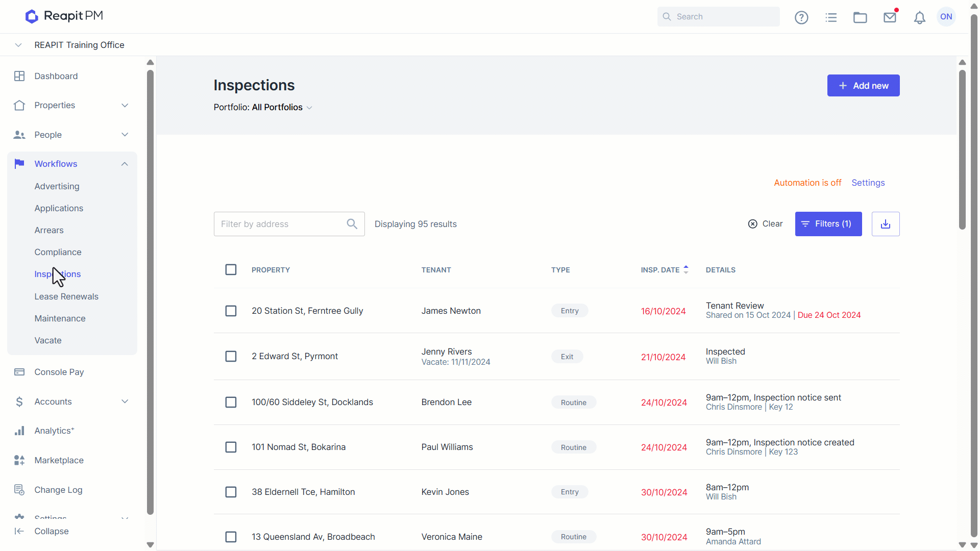This screenshot has width=980, height=551.
Task: Expand the Properties menu chevron
Action: [125, 105]
